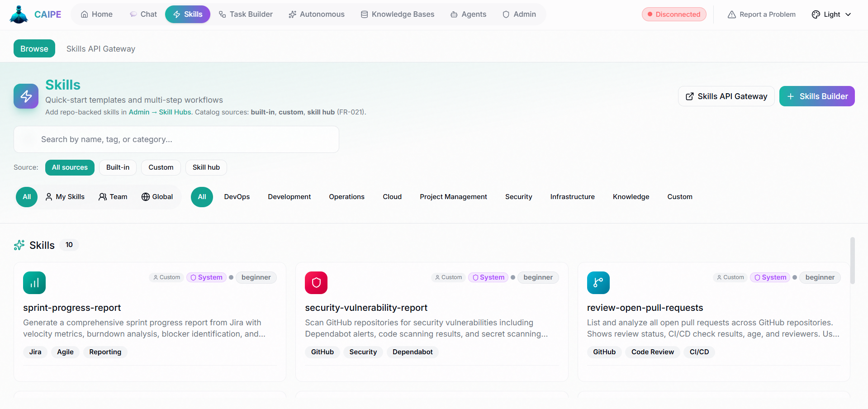Open the Skills API Gateway link

726,96
